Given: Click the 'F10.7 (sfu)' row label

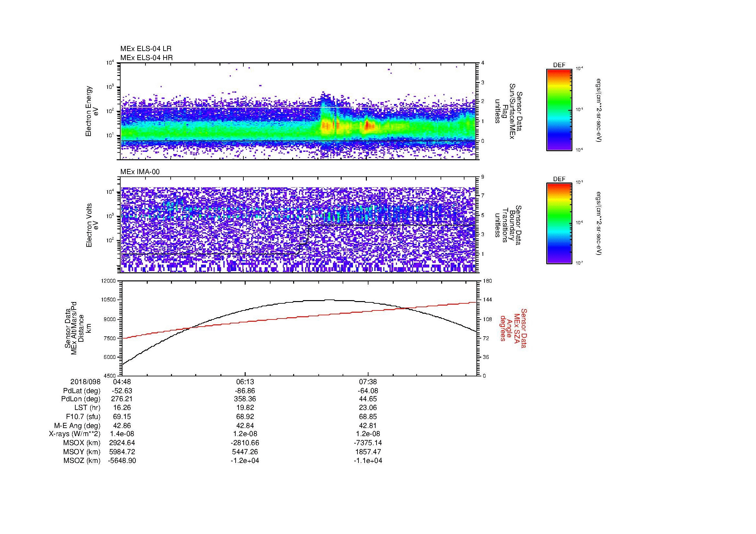Looking at the screenshot, I should pyautogui.click(x=83, y=417).
